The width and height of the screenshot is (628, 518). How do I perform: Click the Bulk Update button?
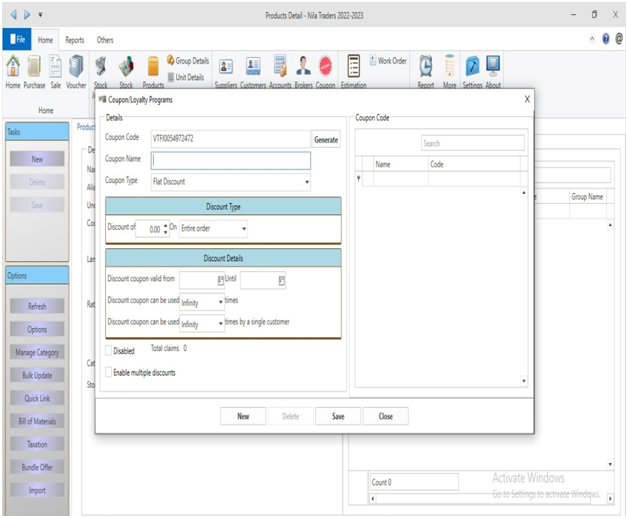point(37,375)
